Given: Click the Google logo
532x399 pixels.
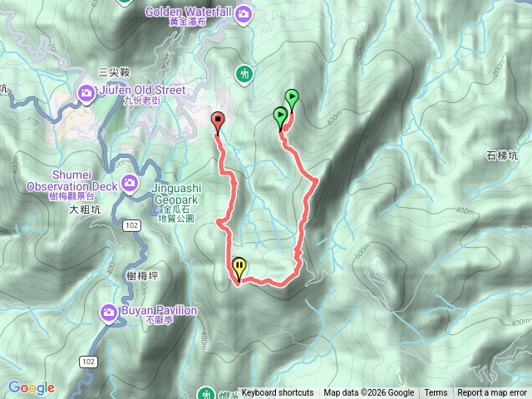Looking at the screenshot, I should point(32,388).
